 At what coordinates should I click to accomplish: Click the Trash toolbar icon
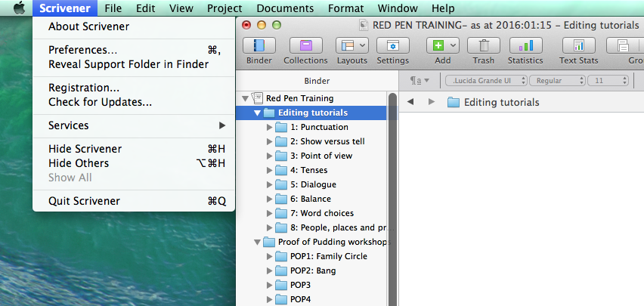coord(484,45)
